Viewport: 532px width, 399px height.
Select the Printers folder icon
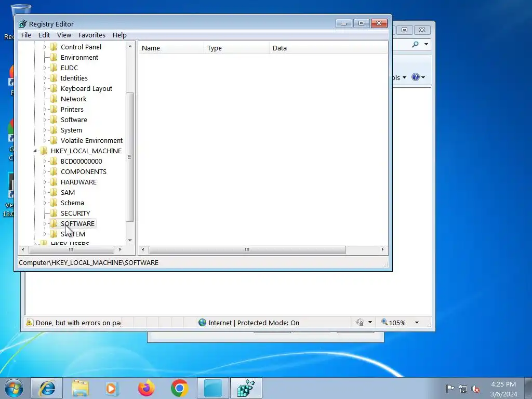click(x=54, y=109)
